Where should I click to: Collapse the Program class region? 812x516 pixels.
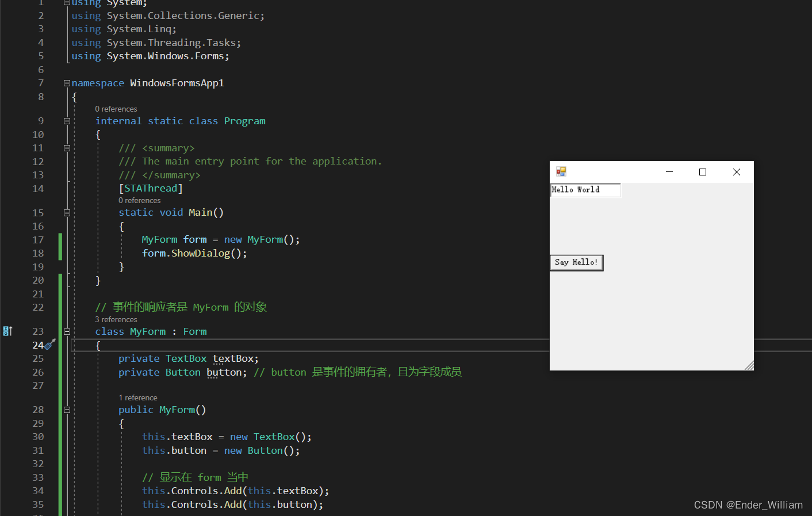67,121
